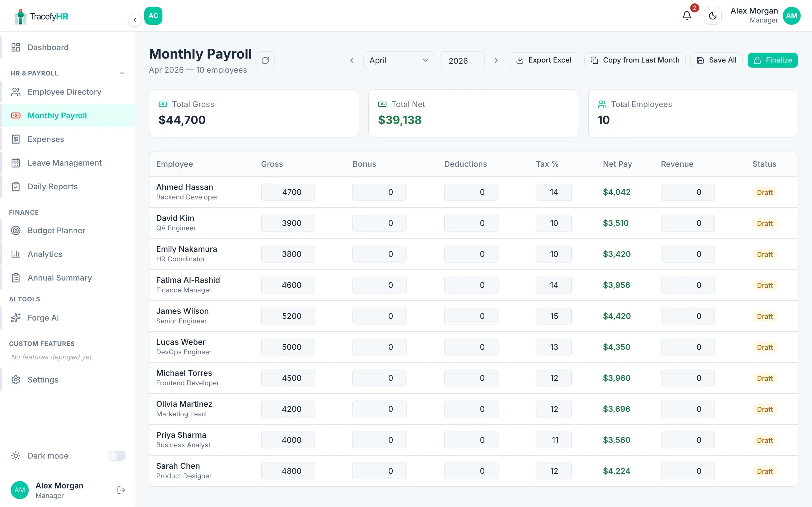Click the logout icon next to Alex Morgan
Screen dimensions: 812x507
tap(121, 490)
